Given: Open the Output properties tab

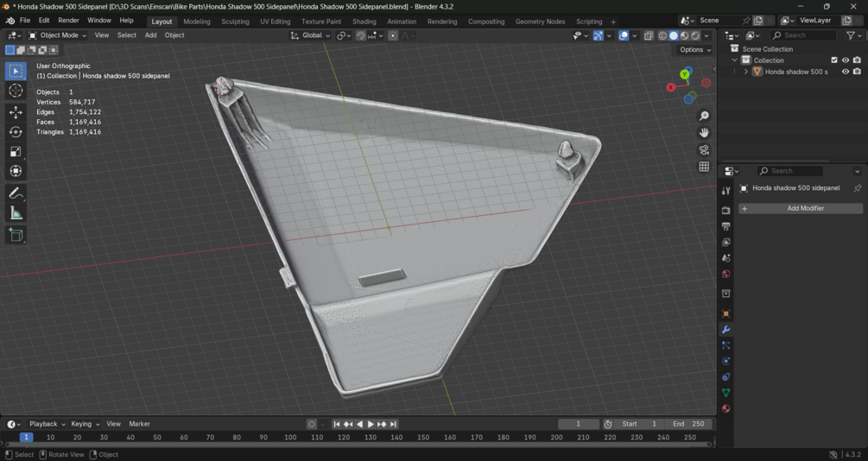Looking at the screenshot, I should click(x=725, y=226).
